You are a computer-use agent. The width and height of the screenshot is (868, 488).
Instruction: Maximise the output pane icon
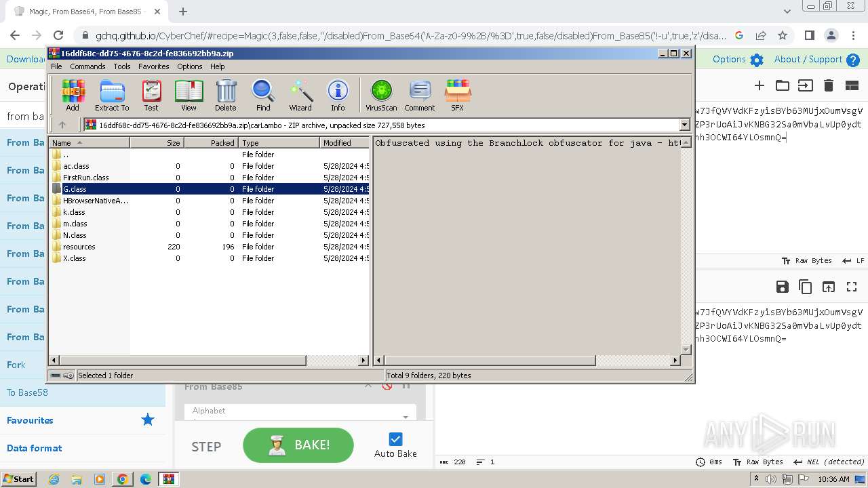(x=852, y=287)
